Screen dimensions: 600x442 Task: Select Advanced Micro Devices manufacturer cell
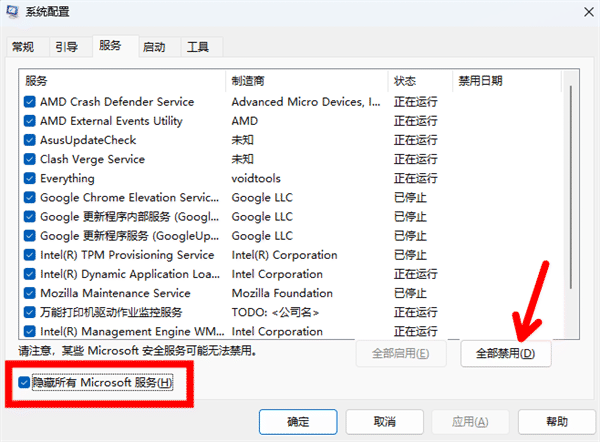[x=306, y=102]
